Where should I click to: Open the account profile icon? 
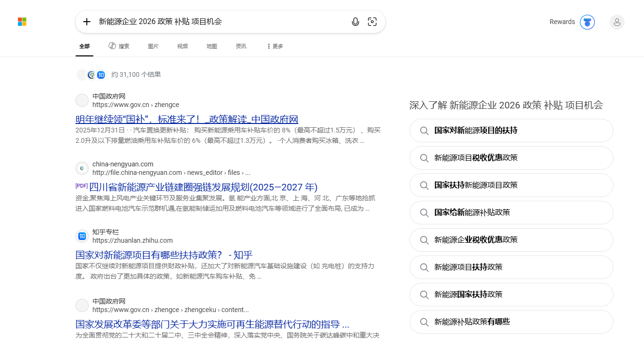617,22
